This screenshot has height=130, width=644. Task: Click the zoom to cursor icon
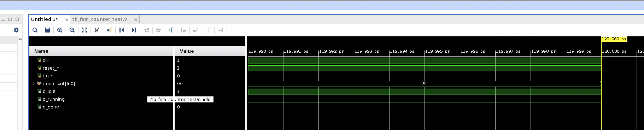click(97, 30)
